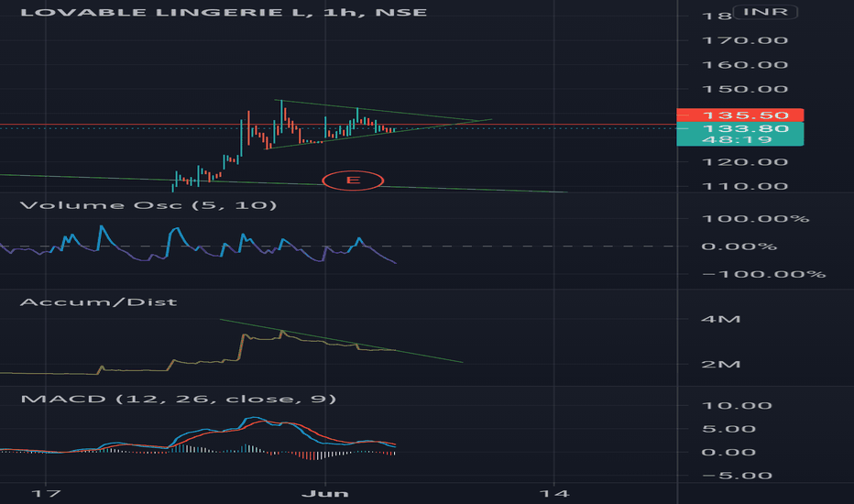This screenshot has width=854, height=504.
Task: Click the green 133.80 current price label
Action: pos(746,128)
